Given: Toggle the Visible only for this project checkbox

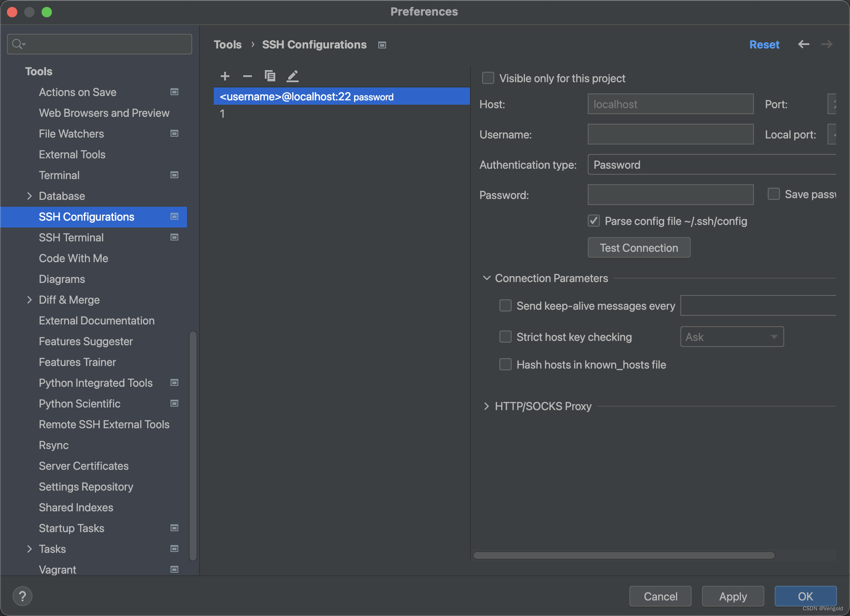Looking at the screenshot, I should click(488, 78).
